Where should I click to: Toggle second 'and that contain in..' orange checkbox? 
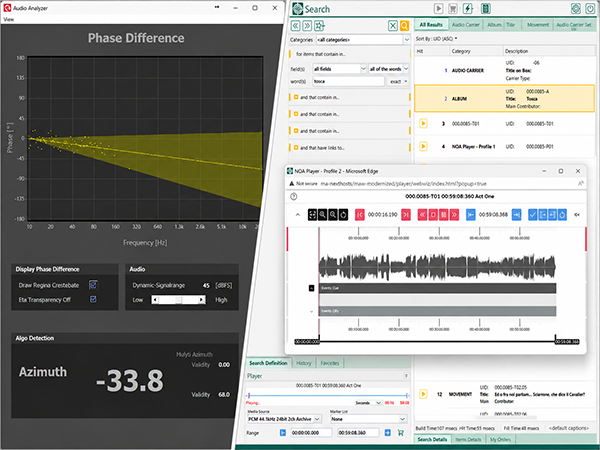[296, 114]
